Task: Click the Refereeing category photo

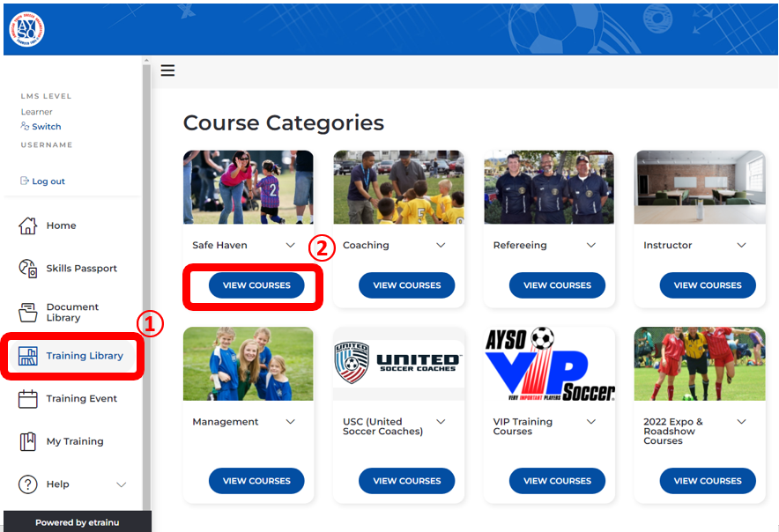Action: (549, 188)
